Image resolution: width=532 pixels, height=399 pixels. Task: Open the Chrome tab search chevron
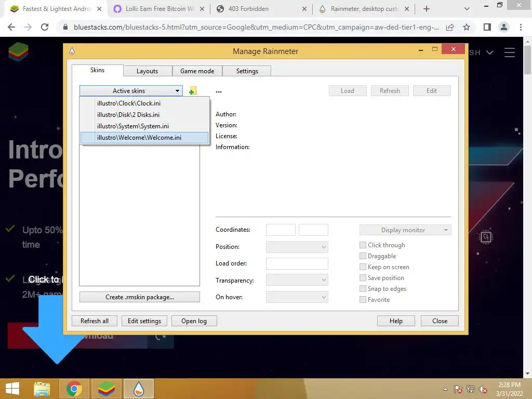pos(467,9)
